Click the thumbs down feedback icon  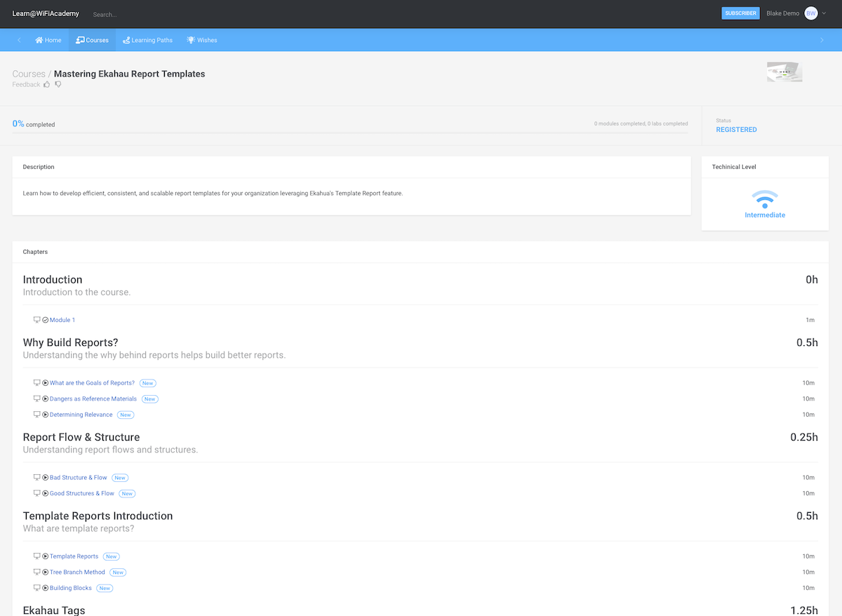58,84
